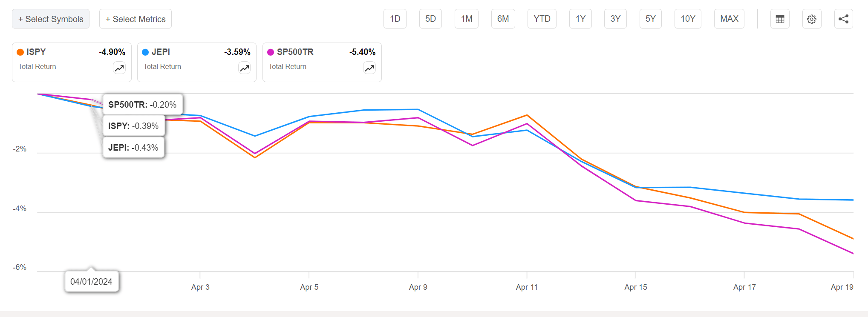
Task: Click the blue JEPI color dot
Action: tap(145, 52)
